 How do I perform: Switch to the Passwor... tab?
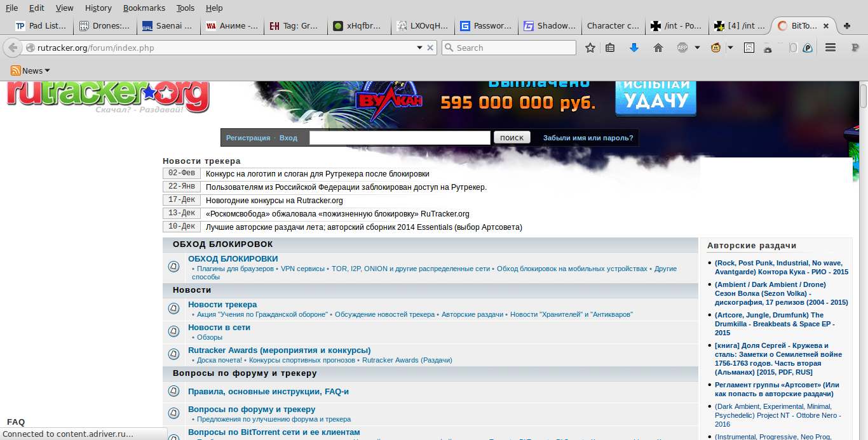coord(486,26)
